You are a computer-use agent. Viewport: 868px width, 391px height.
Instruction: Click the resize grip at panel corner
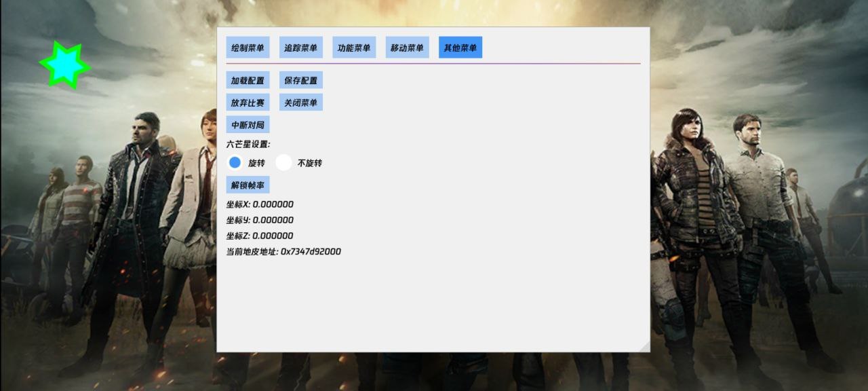pyautogui.click(x=644, y=346)
